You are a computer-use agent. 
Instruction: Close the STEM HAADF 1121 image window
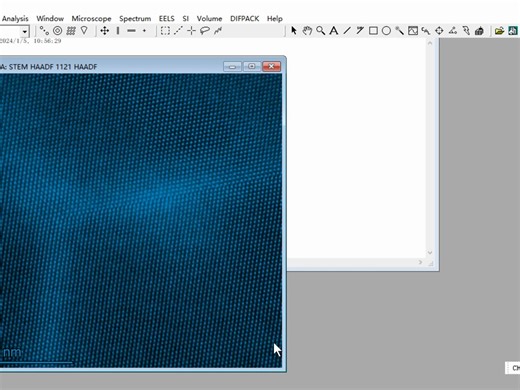click(x=271, y=67)
